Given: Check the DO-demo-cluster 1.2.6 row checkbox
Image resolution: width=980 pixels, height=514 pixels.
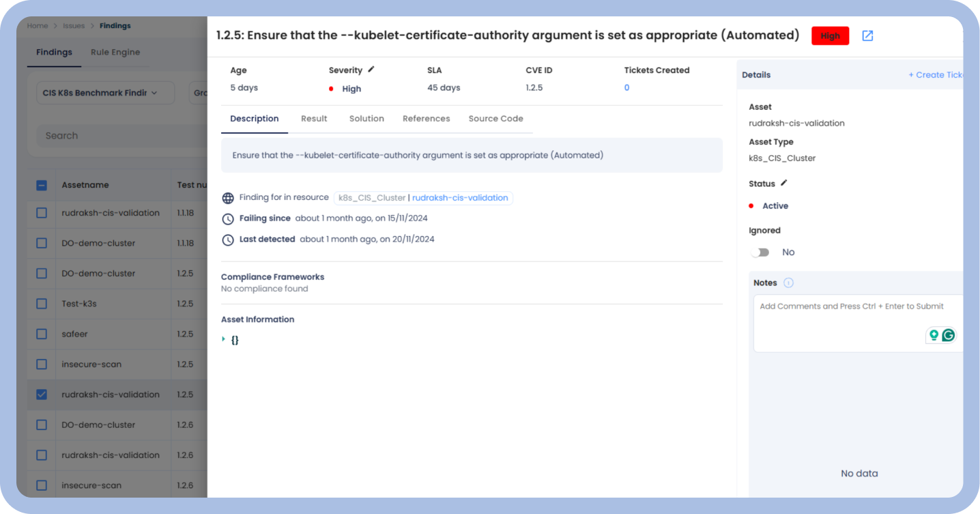Looking at the screenshot, I should (x=42, y=425).
